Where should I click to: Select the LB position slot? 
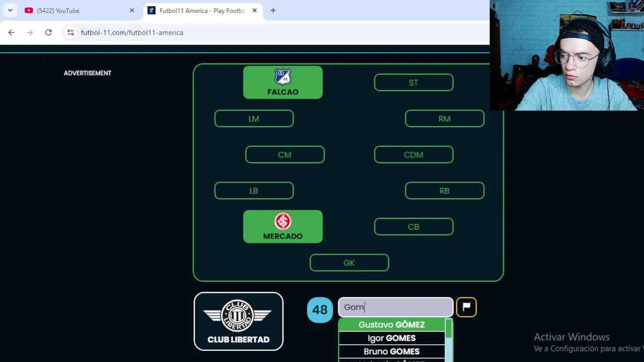(x=254, y=191)
